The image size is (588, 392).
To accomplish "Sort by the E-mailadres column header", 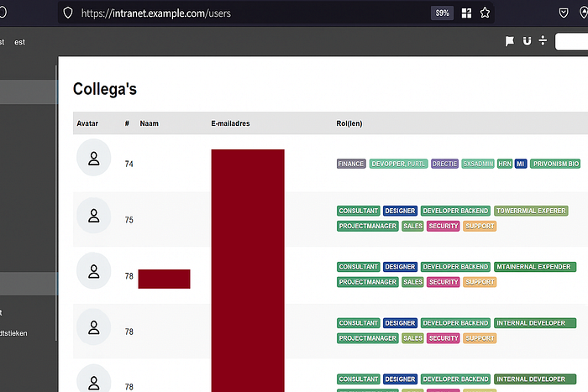I will pyautogui.click(x=230, y=123).
